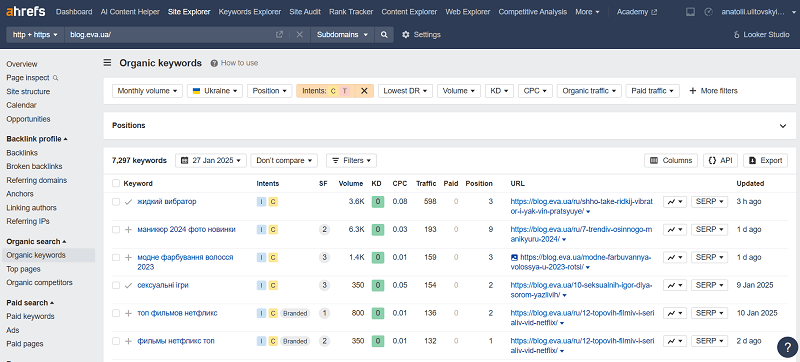Open position chart for топ фильмов нетфликс
Screen dimensions: 800x362
pos(675,313)
